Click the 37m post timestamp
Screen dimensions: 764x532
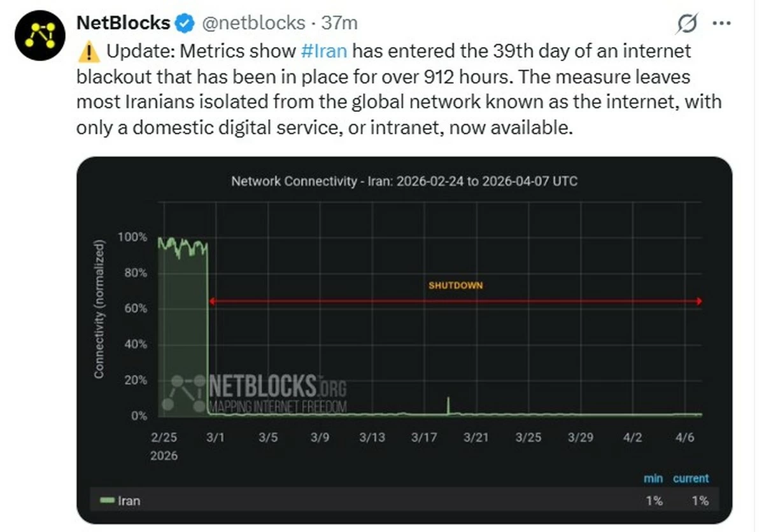(339, 24)
